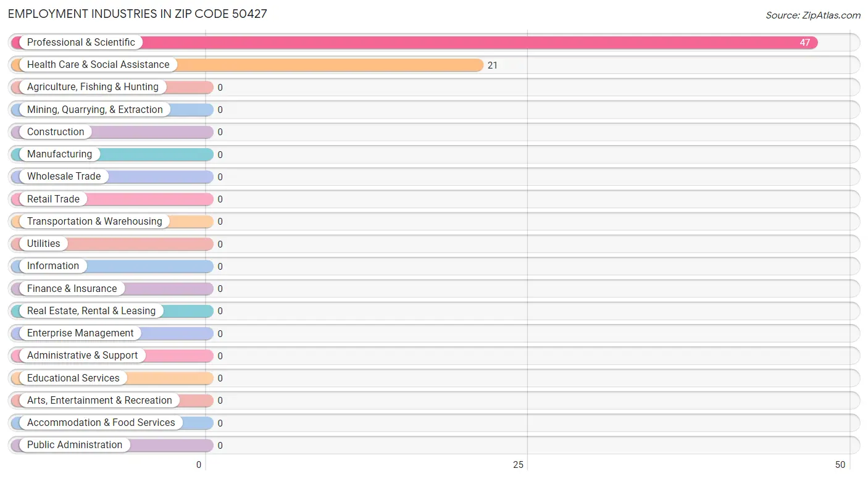
Task: Select the Utilities industry label
Action: [x=44, y=243]
